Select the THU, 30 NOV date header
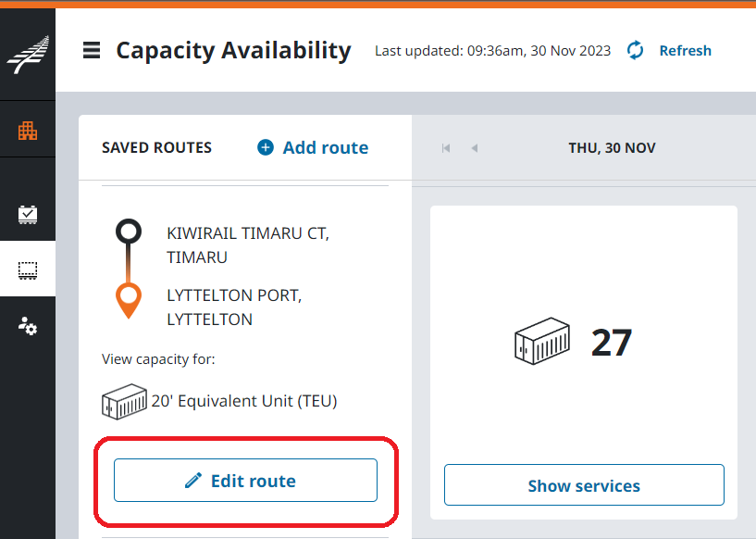The height and width of the screenshot is (539, 756). pyautogui.click(x=612, y=148)
